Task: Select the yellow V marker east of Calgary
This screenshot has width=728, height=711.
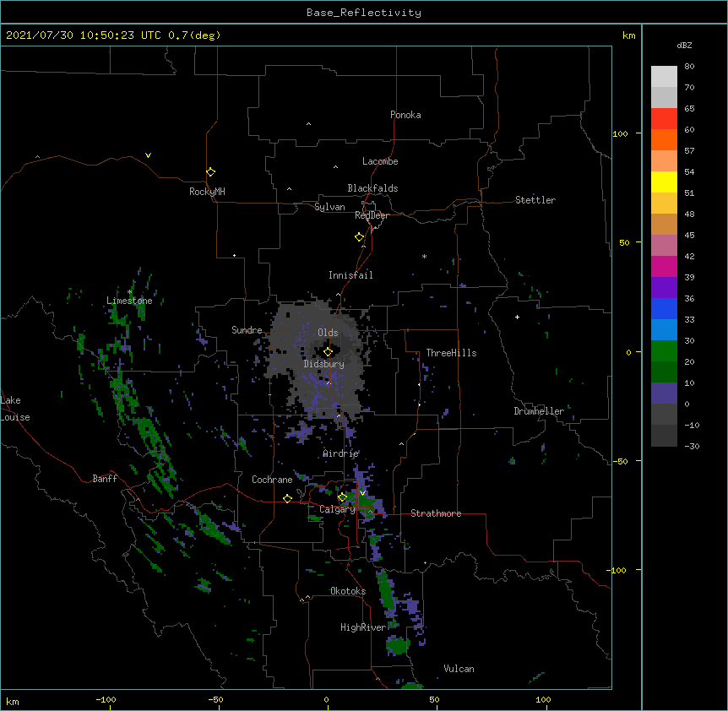Action: pos(362,493)
